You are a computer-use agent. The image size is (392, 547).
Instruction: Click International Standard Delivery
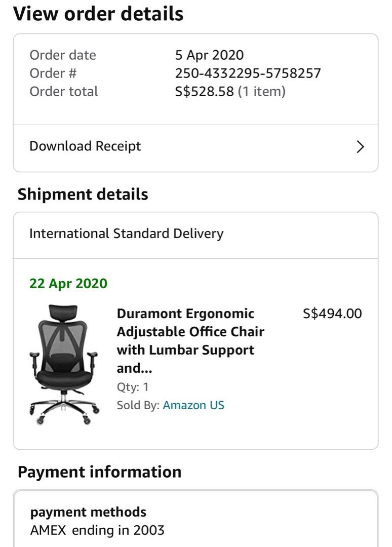pyautogui.click(x=126, y=233)
